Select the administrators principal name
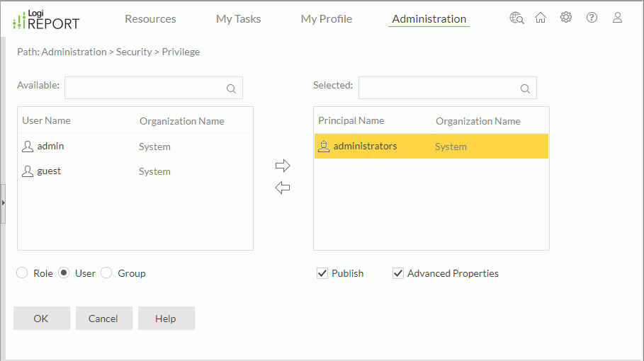 point(365,146)
